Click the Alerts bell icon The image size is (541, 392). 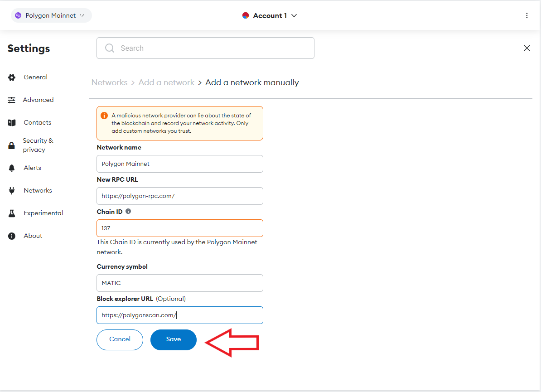point(12,168)
